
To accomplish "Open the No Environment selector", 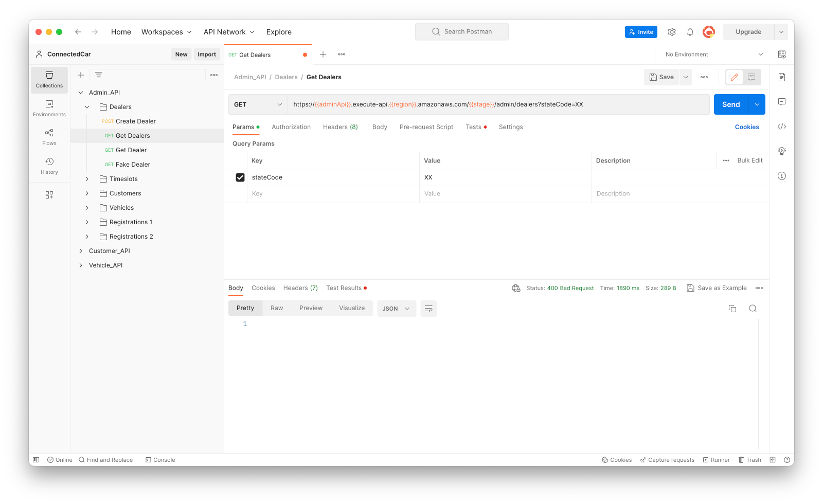I will 714,55.
